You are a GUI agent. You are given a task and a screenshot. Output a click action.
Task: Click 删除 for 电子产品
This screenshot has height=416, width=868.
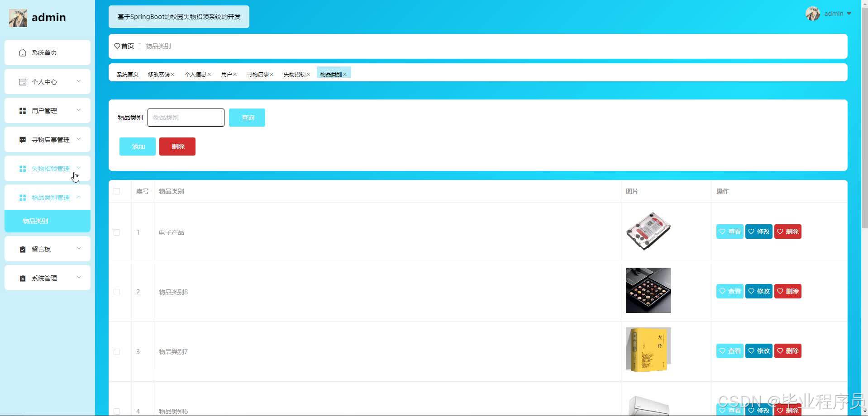coord(788,232)
